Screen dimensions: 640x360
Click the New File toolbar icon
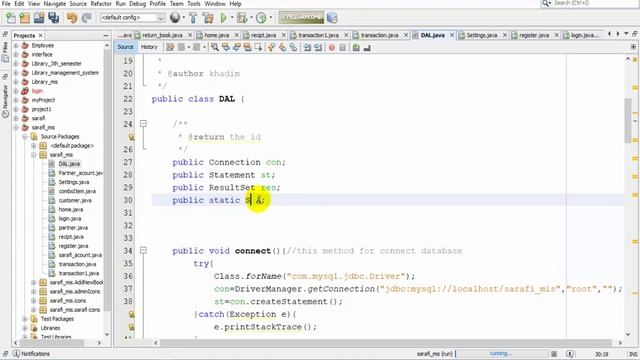pyautogui.click(x=11, y=18)
